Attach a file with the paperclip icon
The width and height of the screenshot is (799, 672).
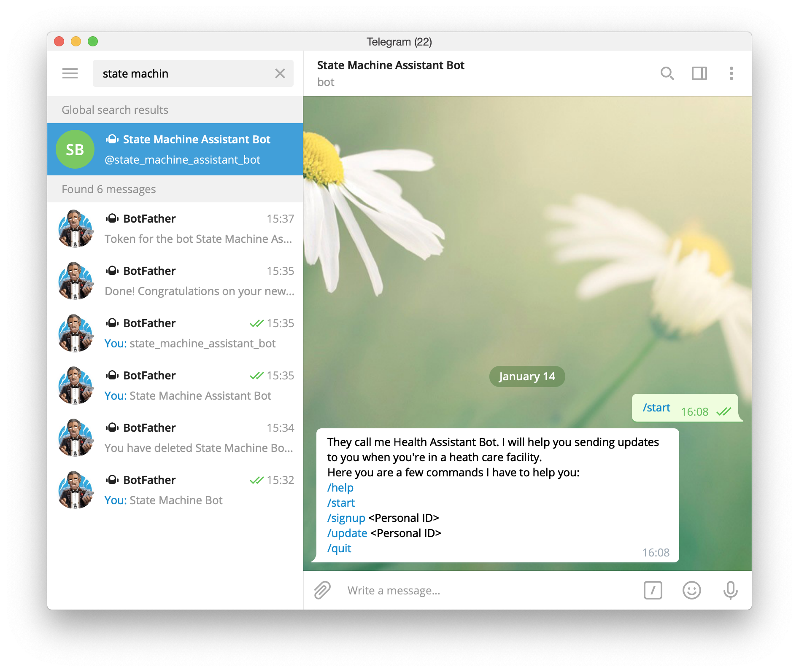point(322,590)
